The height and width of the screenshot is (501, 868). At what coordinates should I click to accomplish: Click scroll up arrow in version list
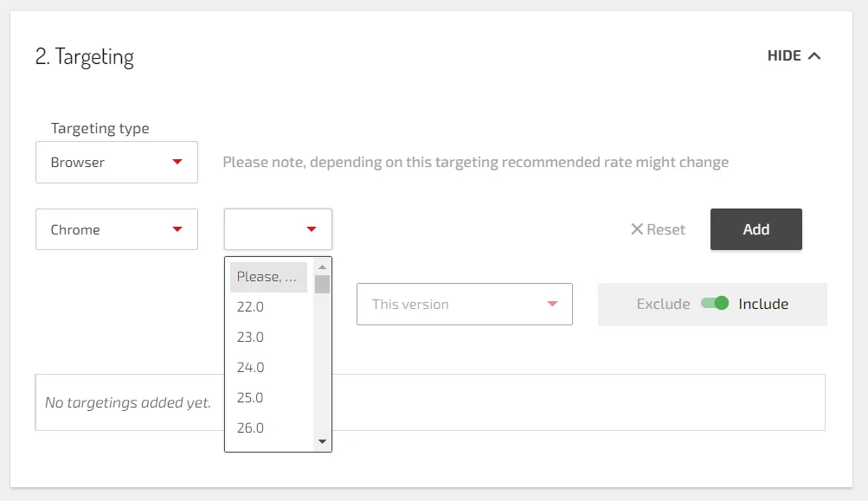[x=323, y=267]
